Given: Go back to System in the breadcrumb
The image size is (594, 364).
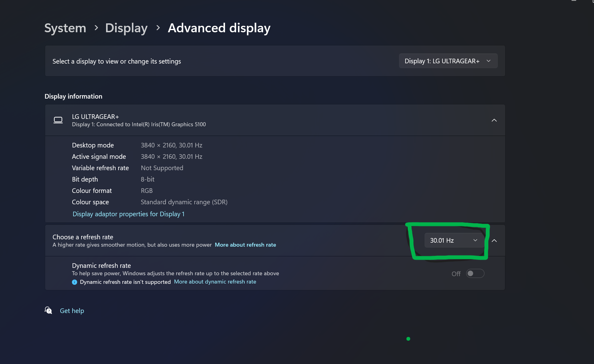Looking at the screenshot, I should (x=65, y=28).
